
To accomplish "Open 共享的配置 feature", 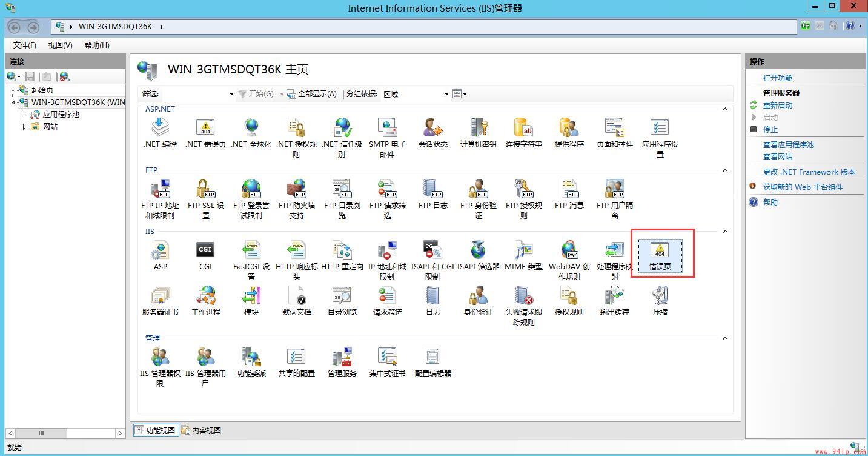I will [x=296, y=362].
